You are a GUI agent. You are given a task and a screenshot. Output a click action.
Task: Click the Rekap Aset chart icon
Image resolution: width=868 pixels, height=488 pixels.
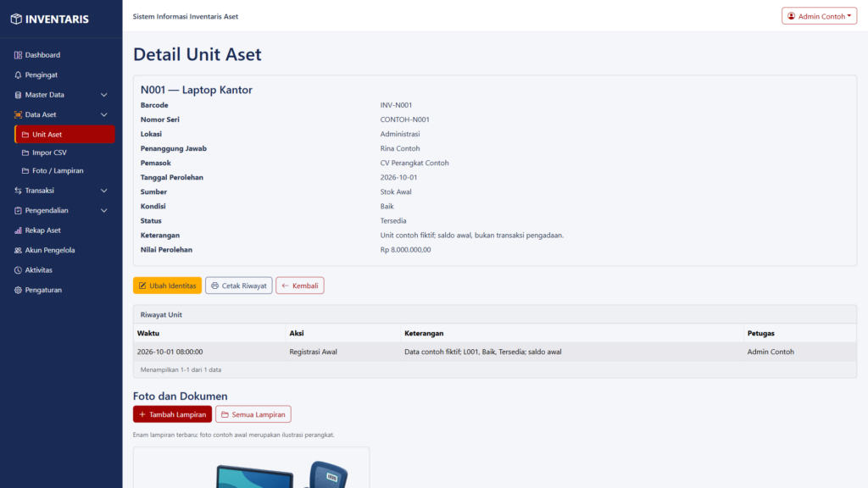18,230
